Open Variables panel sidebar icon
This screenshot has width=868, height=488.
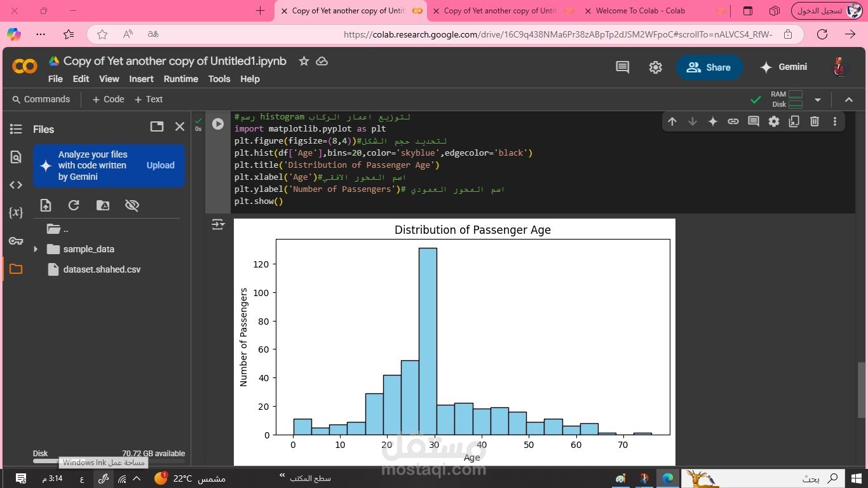click(16, 213)
